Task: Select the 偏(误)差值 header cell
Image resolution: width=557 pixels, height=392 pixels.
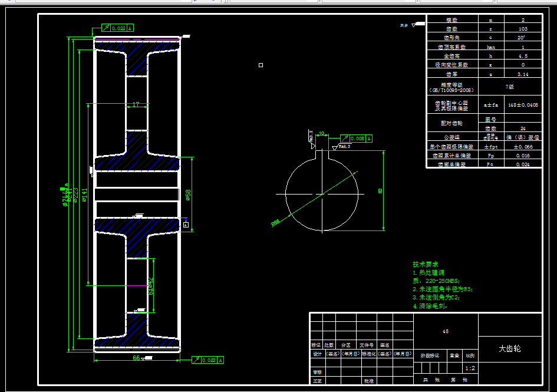Action: [x=523, y=137]
